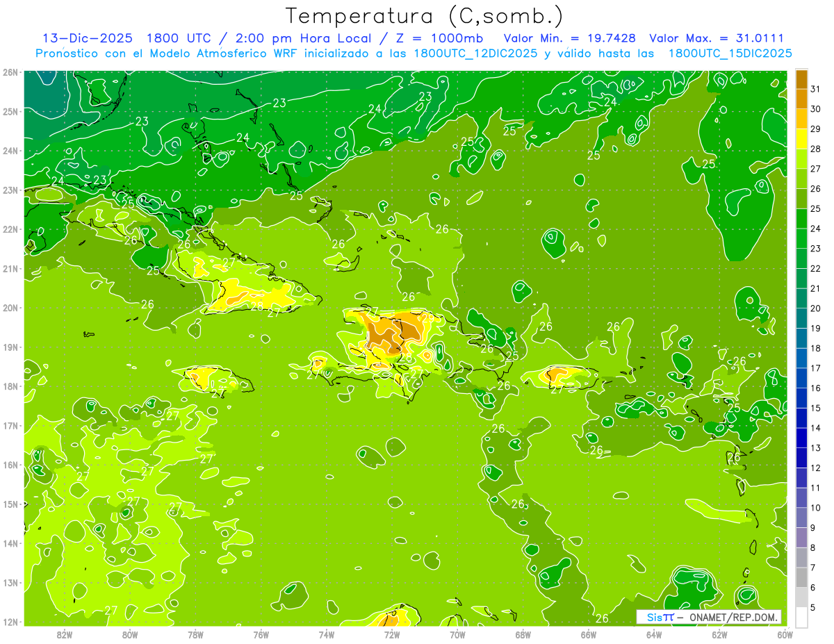The image size is (834, 644).
Task: Click the "Temperatura (C,somb.)" chart title
Action: click(x=424, y=16)
